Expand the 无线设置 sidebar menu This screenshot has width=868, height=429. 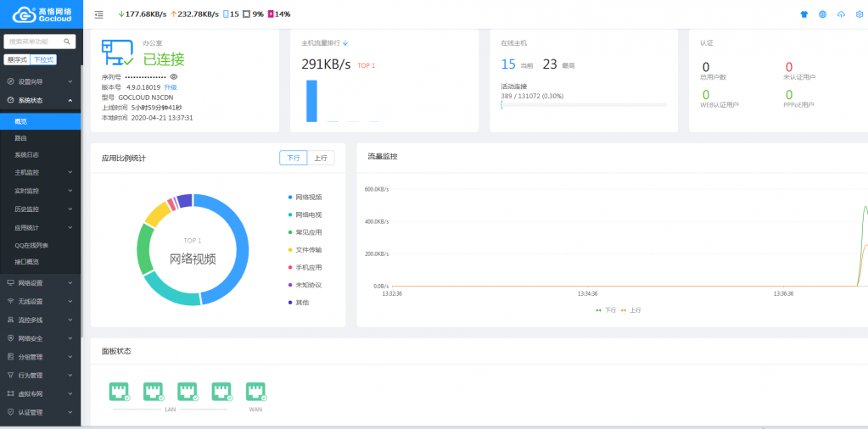tap(40, 301)
